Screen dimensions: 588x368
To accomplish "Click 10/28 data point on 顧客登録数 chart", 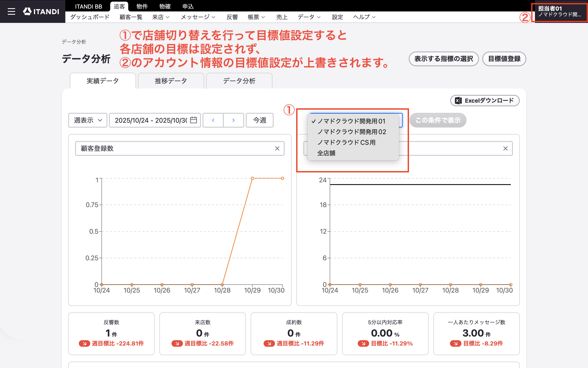I will click(x=222, y=285).
